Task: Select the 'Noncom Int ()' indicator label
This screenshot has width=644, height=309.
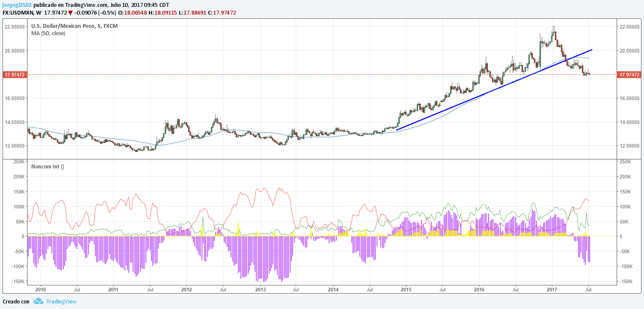Action: (47, 166)
